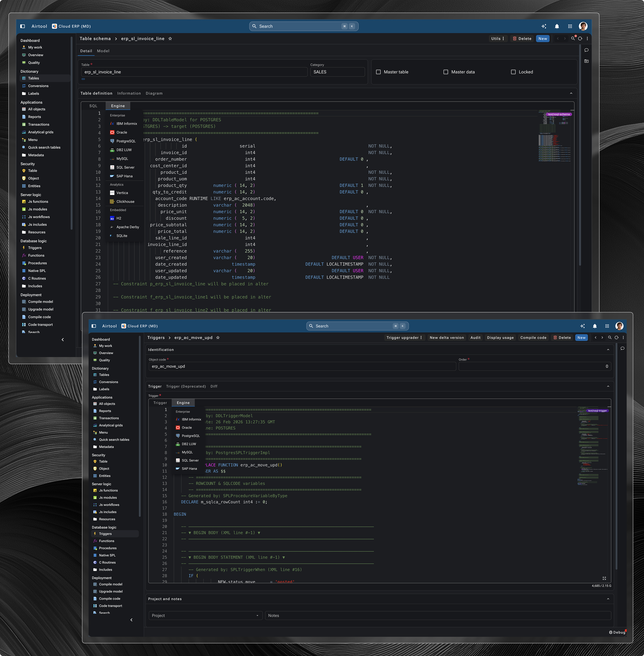Image resolution: width=644 pixels, height=656 pixels.
Task: Check the Master data checkbox
Action: pyautogui.click(x=446, y=72)
